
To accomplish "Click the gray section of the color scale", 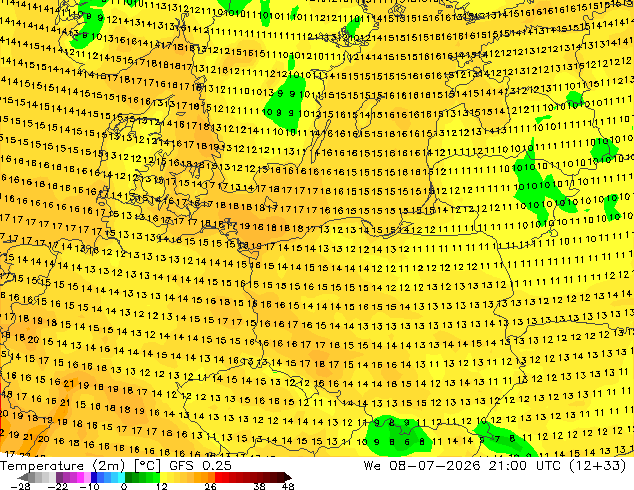I will 42,477.
